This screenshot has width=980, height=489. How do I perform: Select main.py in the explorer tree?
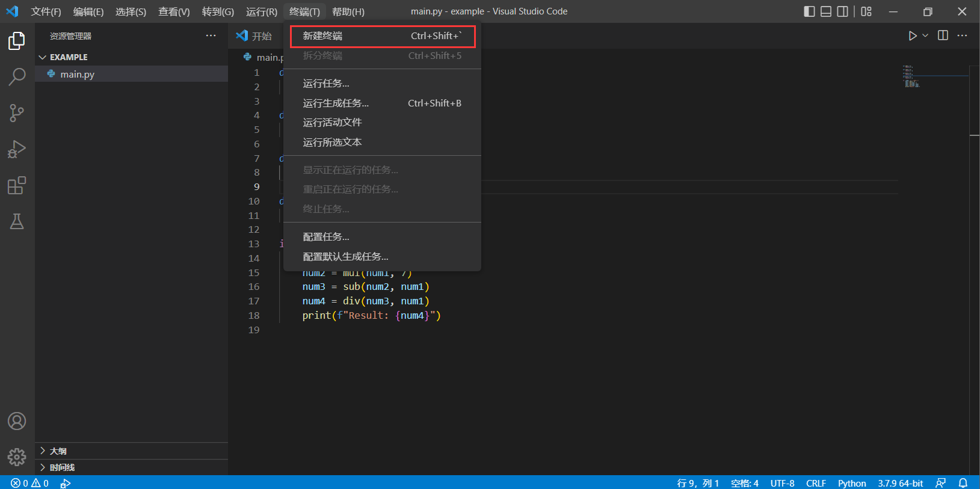[77, 74]
